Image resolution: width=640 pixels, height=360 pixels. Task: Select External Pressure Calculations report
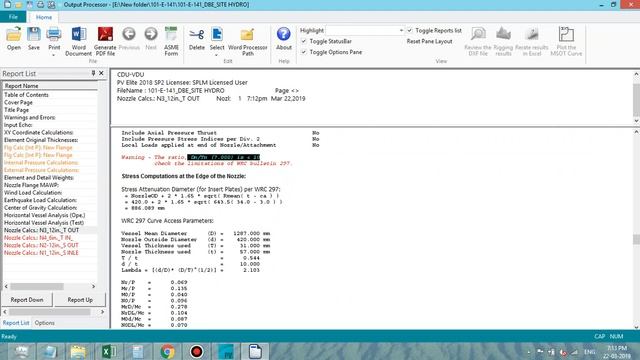pos(42,170)
